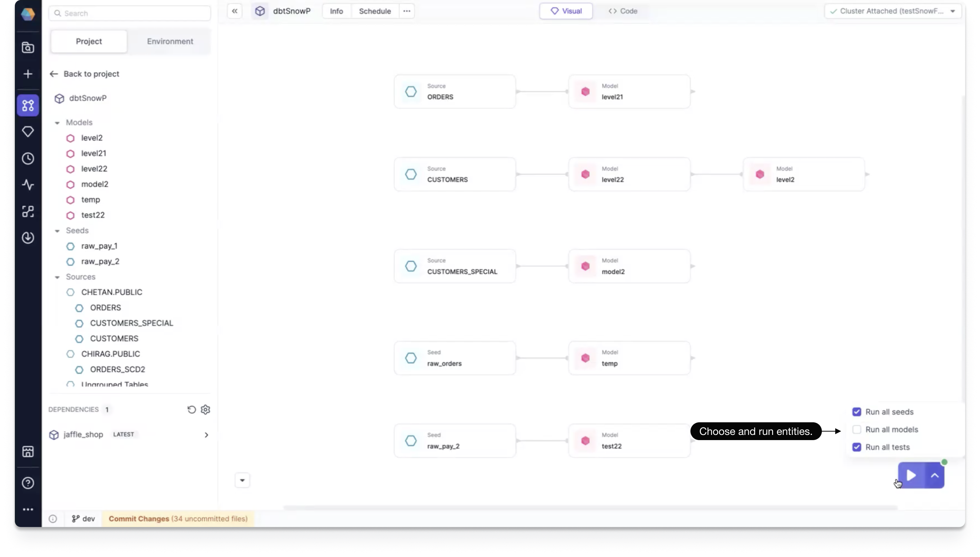The width and height of the screenshot is (980, 557).
Task: Click the clock/history icon in sidebar
Action: tap(27, 158)
